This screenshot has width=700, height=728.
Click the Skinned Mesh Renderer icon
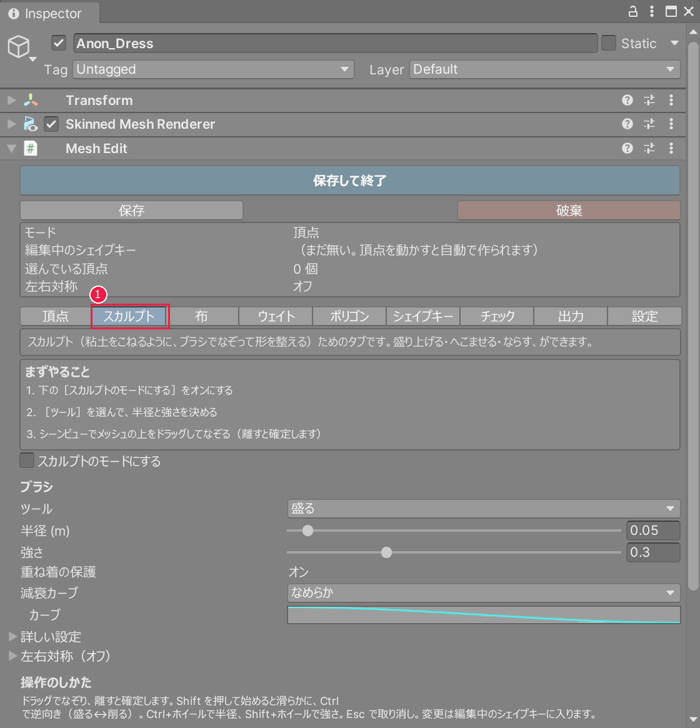(x=31, y=124)
